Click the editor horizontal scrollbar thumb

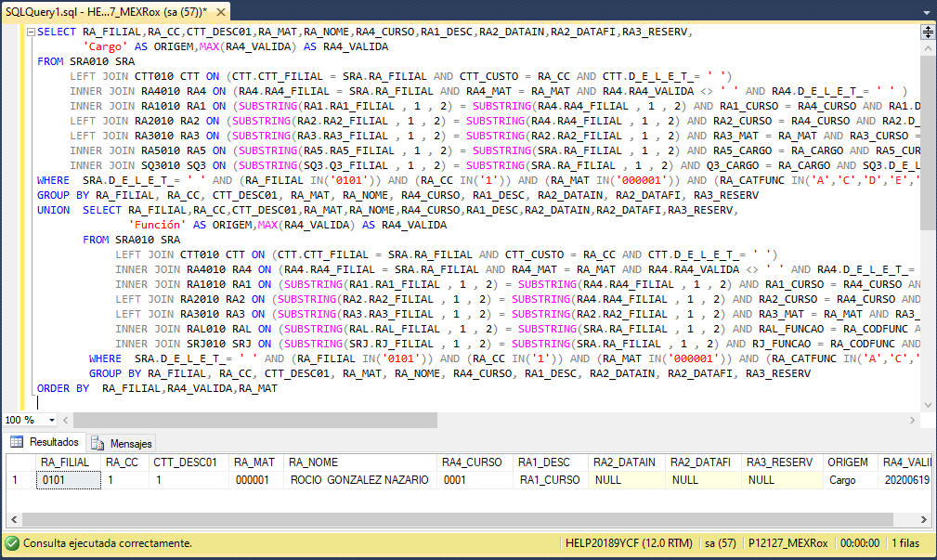(x=255, y=420)
